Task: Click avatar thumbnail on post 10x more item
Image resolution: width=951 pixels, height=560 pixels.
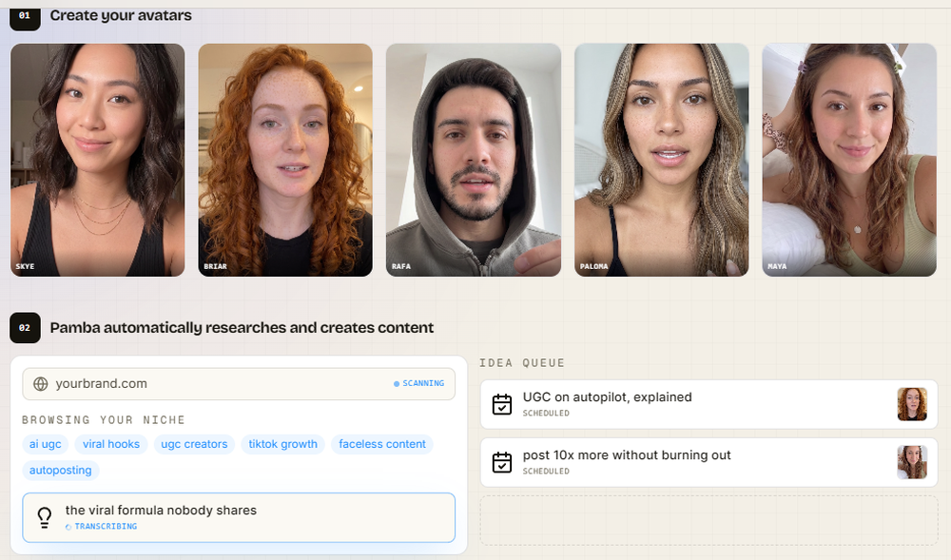Action: 912,462
